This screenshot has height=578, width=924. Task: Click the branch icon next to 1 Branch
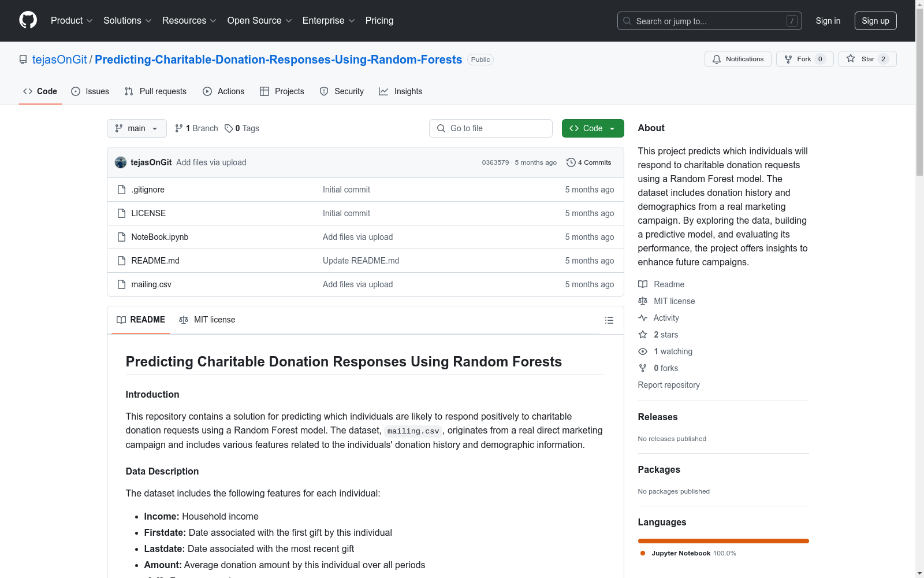[x=179, y=128]
